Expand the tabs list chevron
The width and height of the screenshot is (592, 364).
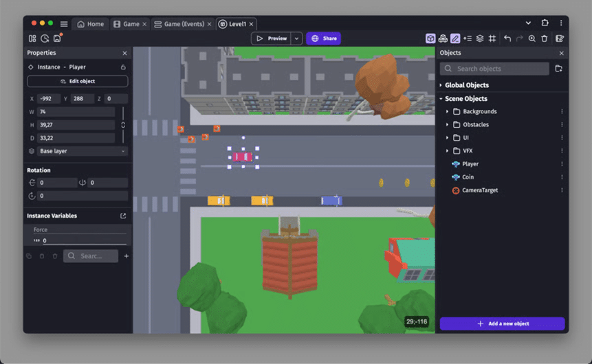(x=528, y=23)
